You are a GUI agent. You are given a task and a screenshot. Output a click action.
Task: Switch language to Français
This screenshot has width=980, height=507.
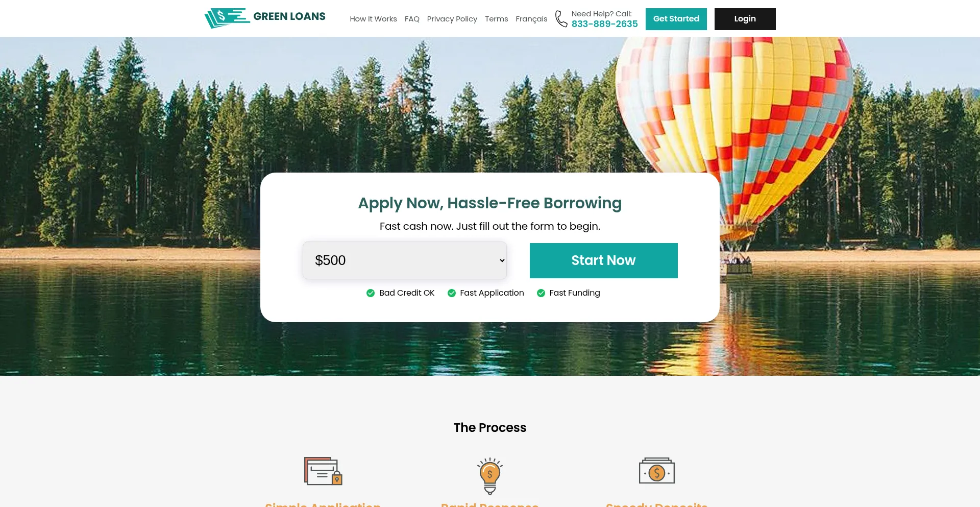click(x=531, y=19)
